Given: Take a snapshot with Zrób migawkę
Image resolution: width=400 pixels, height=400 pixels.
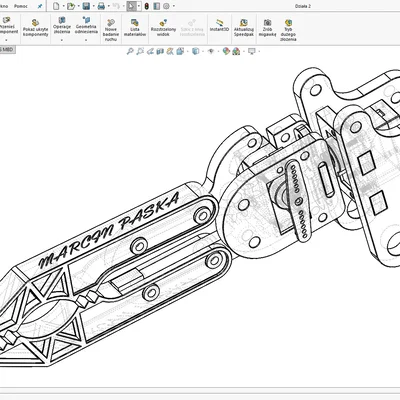Looking at the screenshot, I should (267, 27).
